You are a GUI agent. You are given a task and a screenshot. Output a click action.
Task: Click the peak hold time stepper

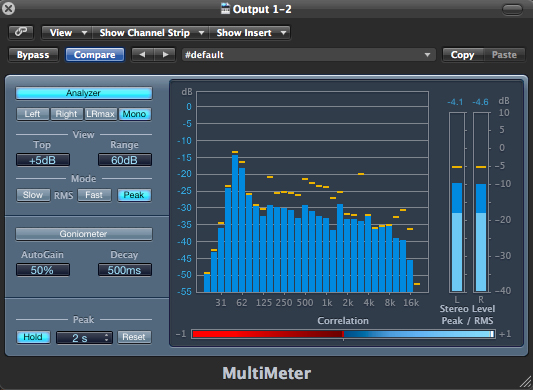click(x=106, y=337)
